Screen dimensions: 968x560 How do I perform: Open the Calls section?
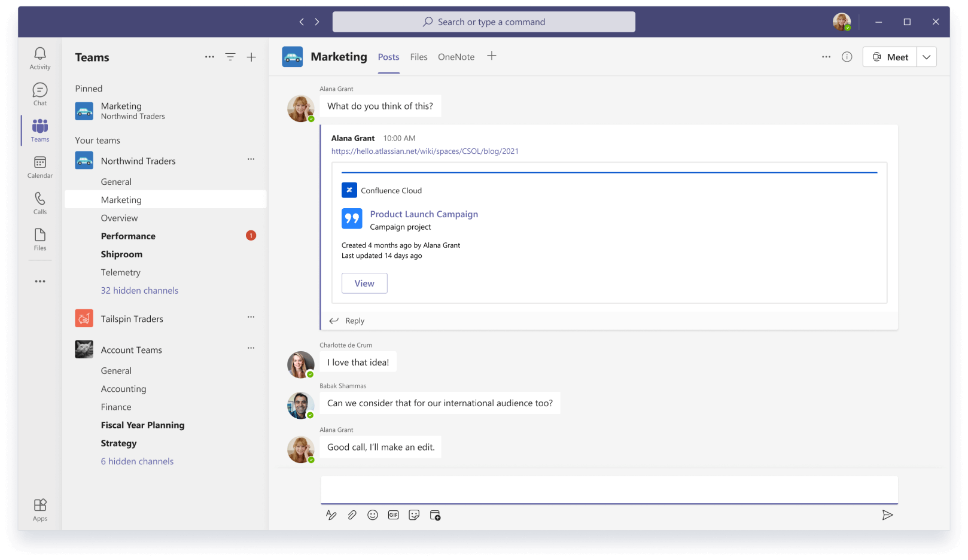click(39, 202)
